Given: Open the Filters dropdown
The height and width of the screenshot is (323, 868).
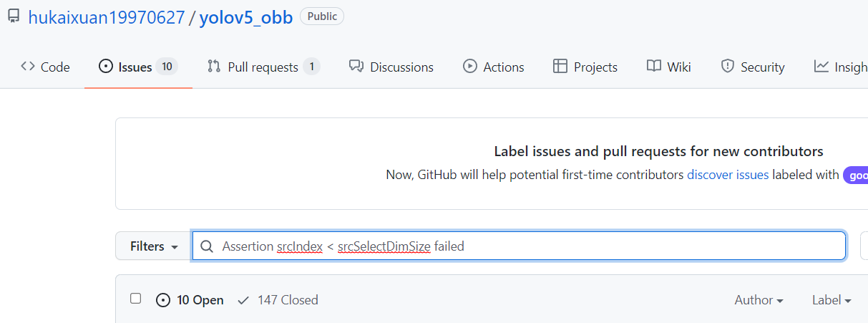Looking at the screenshot, I should 154,246.
